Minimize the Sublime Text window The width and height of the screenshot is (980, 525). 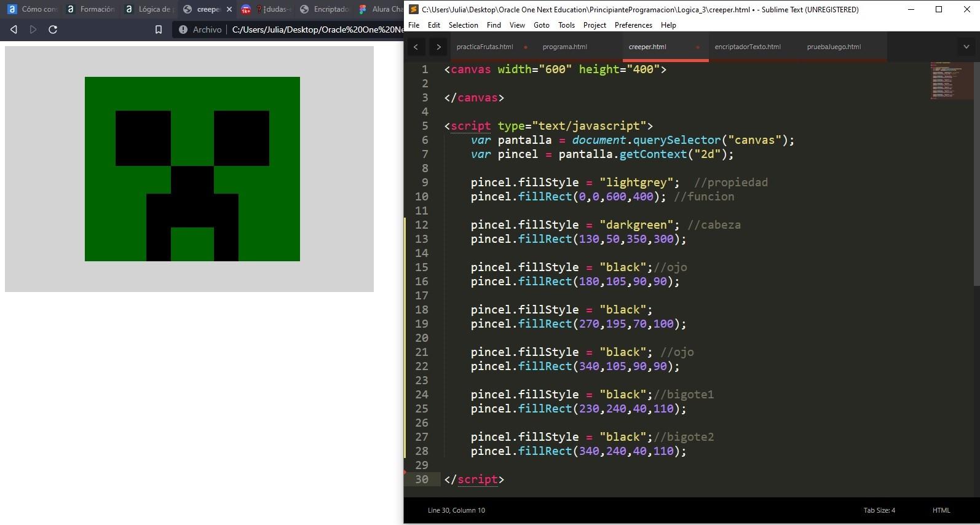(911, 9)
